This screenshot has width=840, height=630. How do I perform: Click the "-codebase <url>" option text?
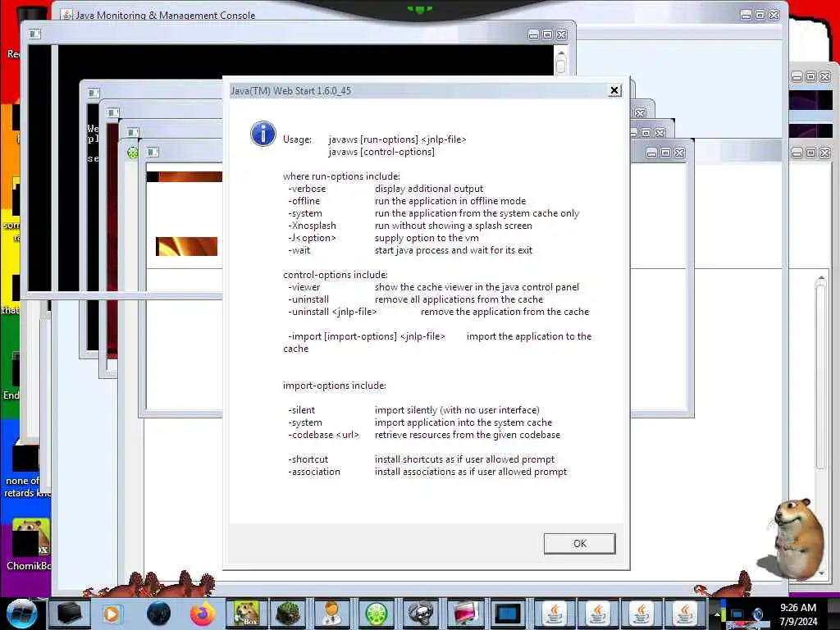point(323,435)
